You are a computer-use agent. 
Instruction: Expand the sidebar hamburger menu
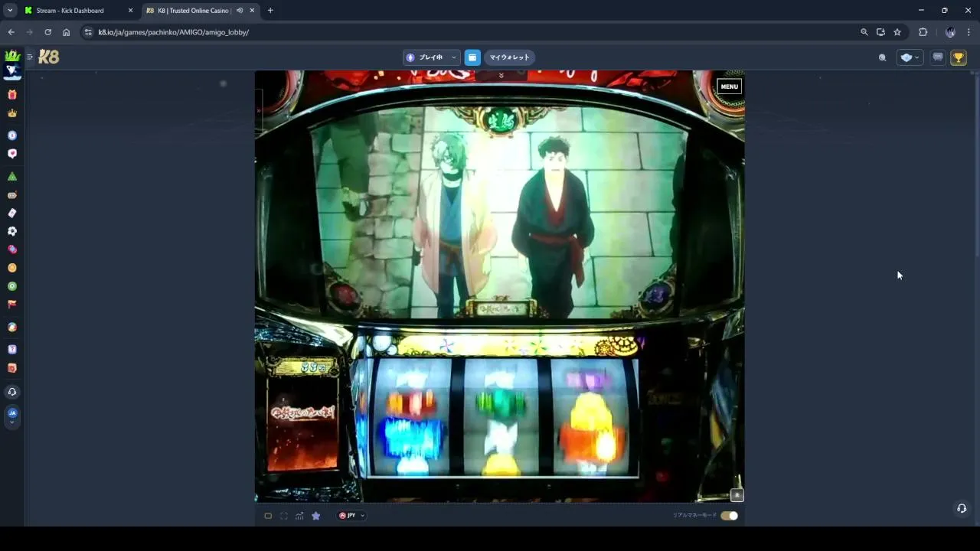click(30, 57)
